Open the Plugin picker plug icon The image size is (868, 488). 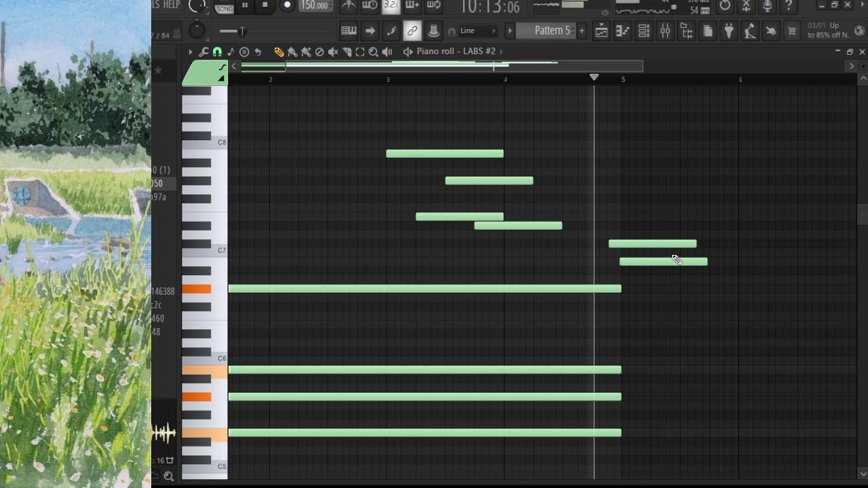coord(728,30)
